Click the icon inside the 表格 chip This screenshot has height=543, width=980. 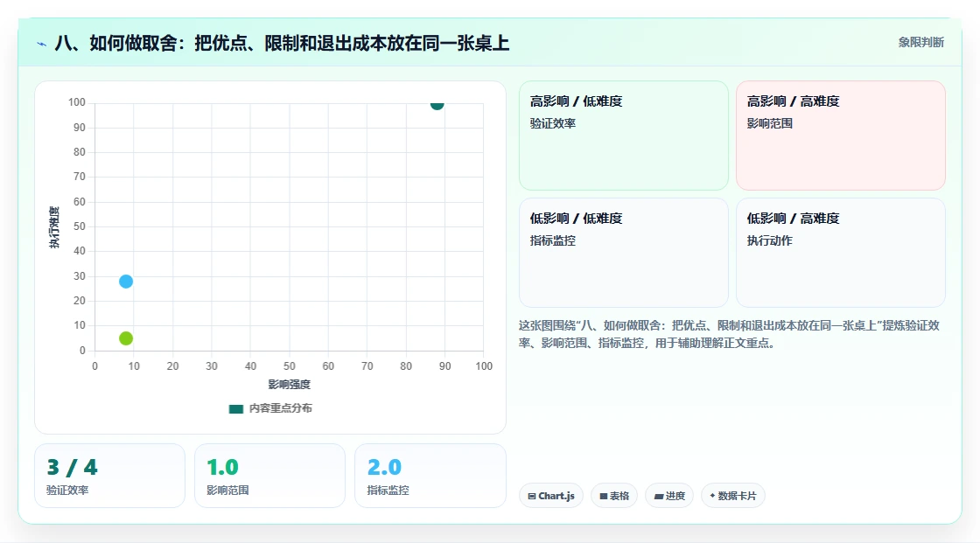(x=604, y=496)
